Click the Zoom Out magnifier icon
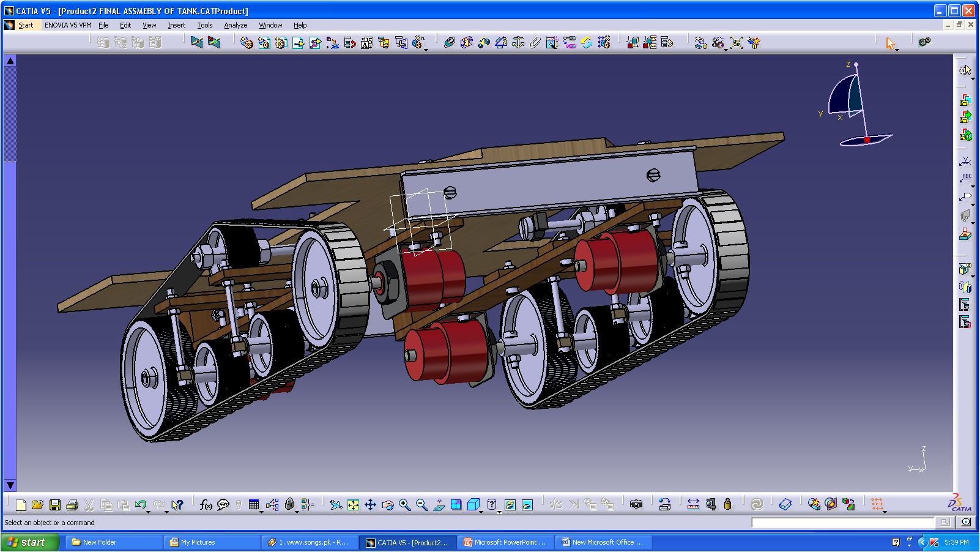The height and width of the screenshot is (552, 980). pos(421,505)
